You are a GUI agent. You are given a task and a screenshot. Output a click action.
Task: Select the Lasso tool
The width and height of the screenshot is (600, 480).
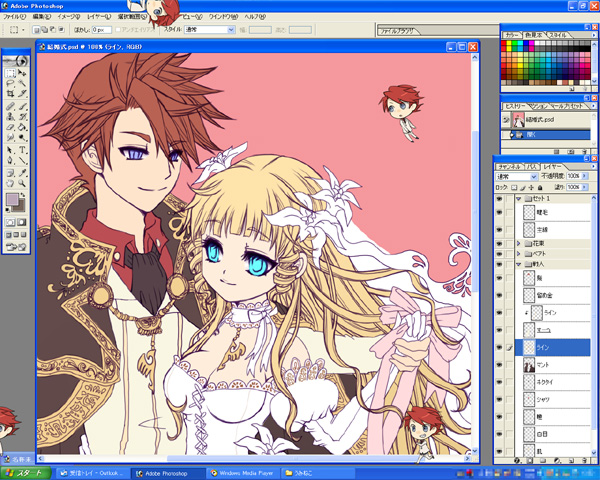(10, 83)
